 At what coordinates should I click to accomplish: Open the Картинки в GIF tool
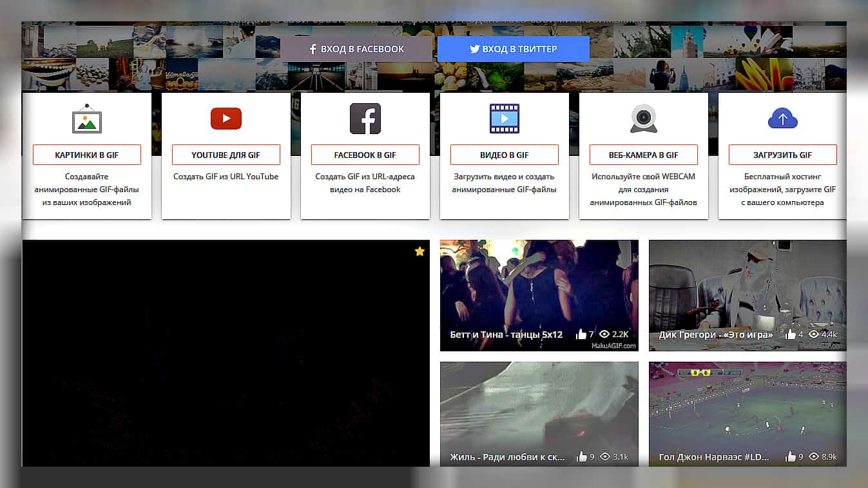click(87, 155)
